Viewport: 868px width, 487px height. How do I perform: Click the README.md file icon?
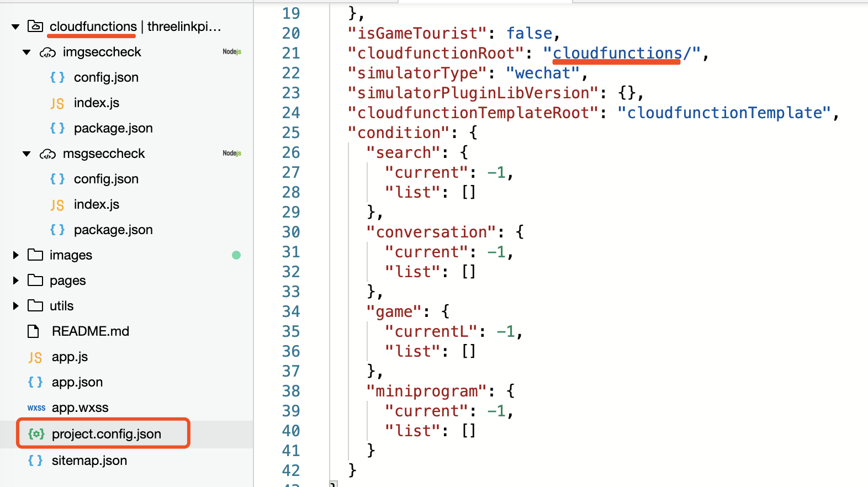click(34, 331)
